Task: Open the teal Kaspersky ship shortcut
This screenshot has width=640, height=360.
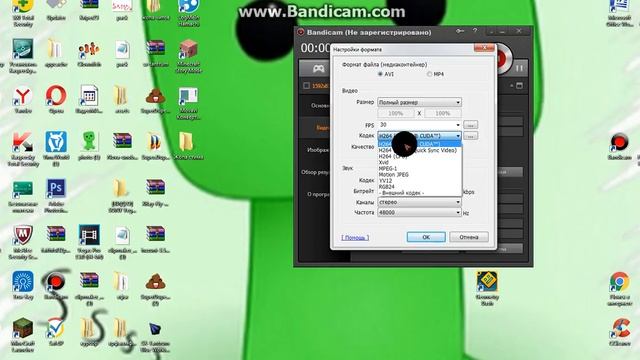Action: (23, 56)
